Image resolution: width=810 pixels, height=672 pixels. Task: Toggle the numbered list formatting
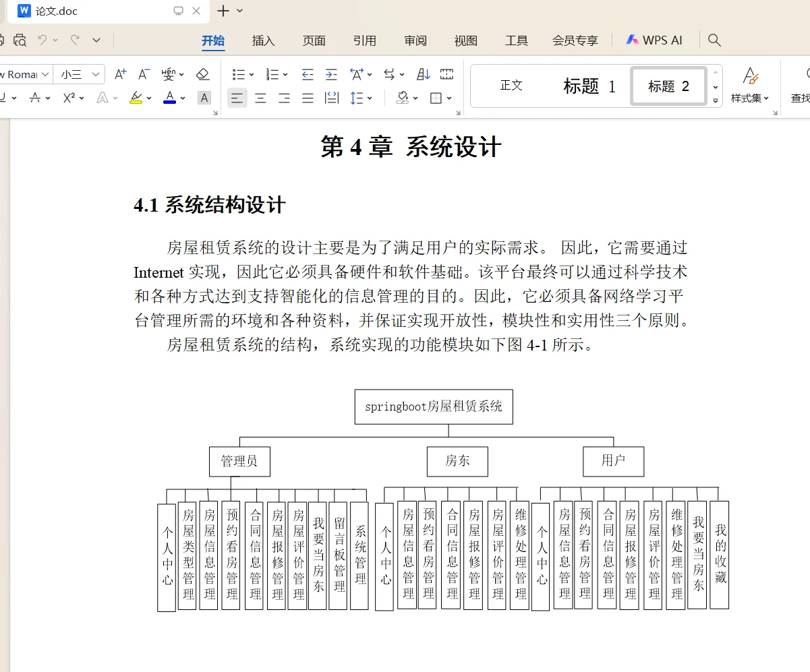(x=272, y=74)
